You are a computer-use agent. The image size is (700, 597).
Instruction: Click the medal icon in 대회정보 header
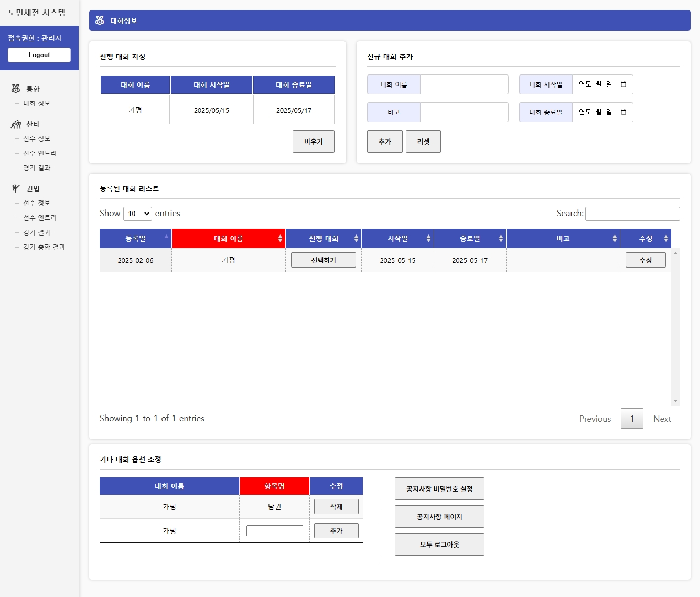point(100,20)
